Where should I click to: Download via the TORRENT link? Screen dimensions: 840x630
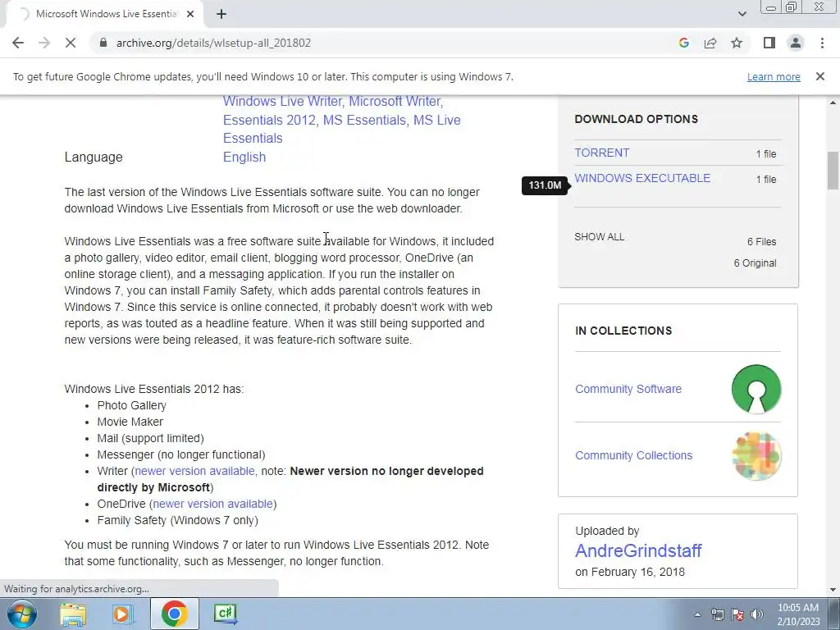(x=601, y=153)
